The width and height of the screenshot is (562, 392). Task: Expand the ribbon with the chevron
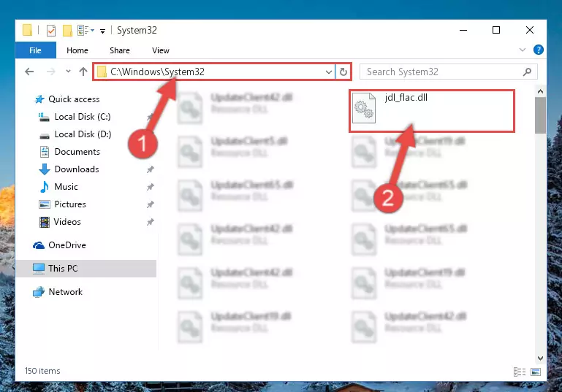click(523, 50)
